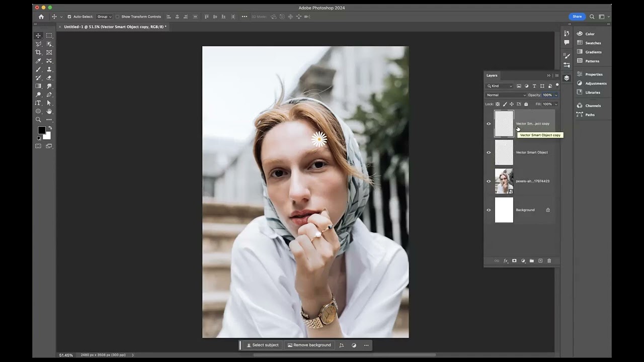The width and height of the screenshot is (644, 362).
Task: Select the Dodge tool
Action: 38,95
